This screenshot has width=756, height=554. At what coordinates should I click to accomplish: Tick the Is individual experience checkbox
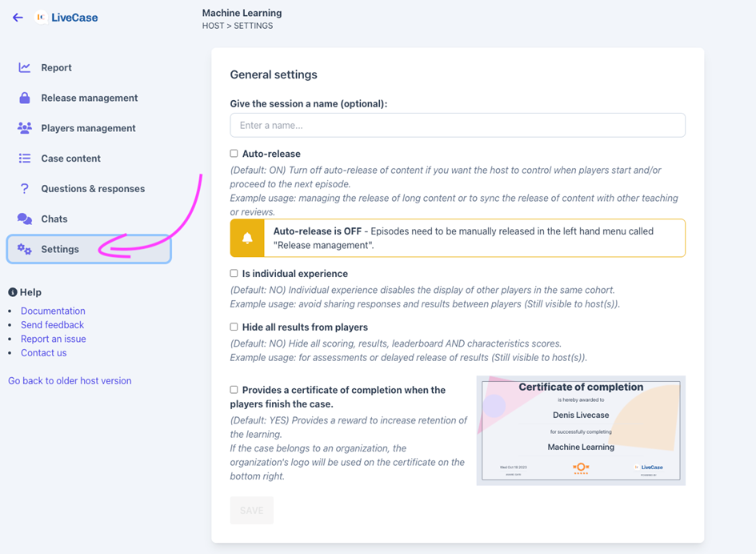point(234,274)
